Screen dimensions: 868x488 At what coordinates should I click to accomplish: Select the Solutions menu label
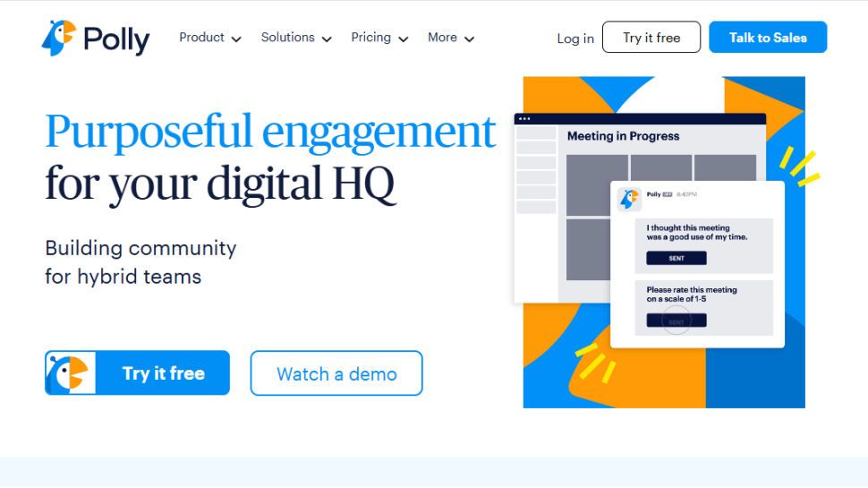click(287, 38)
